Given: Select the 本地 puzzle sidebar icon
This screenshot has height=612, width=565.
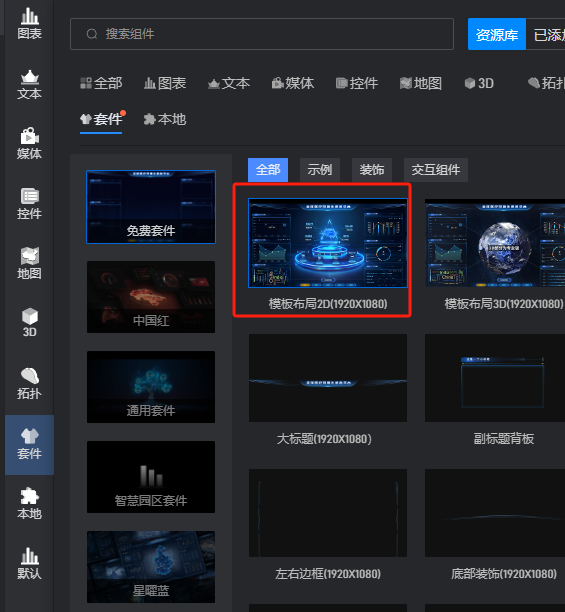Looking at the screenshot, I should coord(29,504).
